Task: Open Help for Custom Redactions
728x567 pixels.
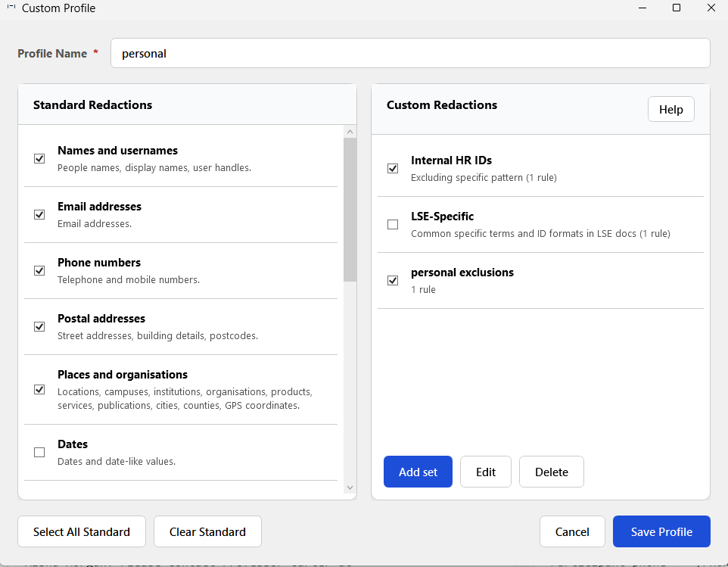Action: point(670,109)
